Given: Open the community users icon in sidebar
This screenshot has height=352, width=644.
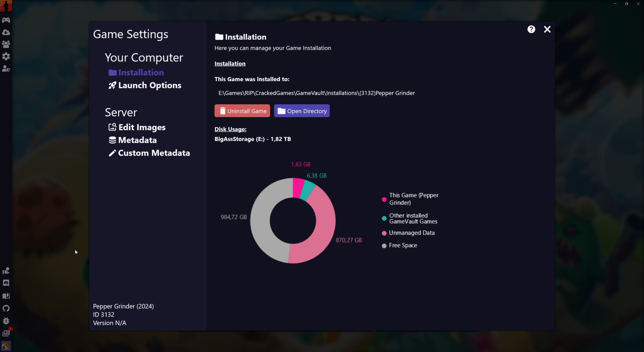Looking at the screenshot, I should point(6,44).
